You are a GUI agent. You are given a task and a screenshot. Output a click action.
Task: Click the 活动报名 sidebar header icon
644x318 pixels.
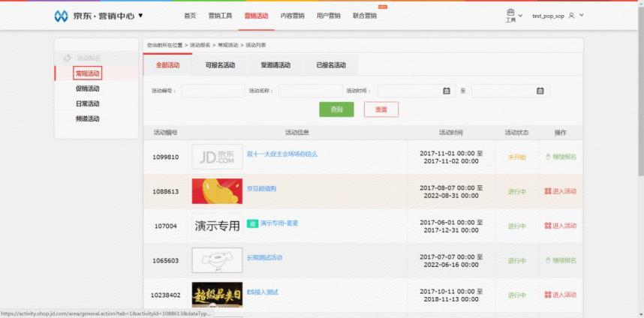click(x=67, y=58)
